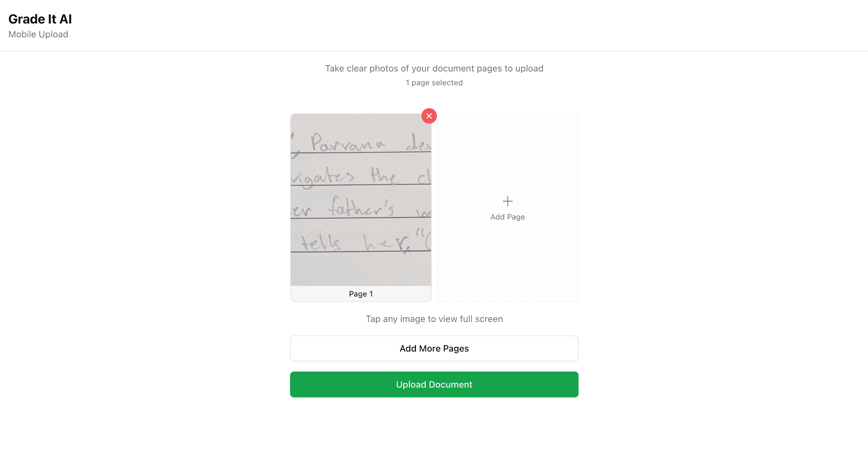Click the Grade It AI title
868x472 pixels.
click(x=40, y=19)
